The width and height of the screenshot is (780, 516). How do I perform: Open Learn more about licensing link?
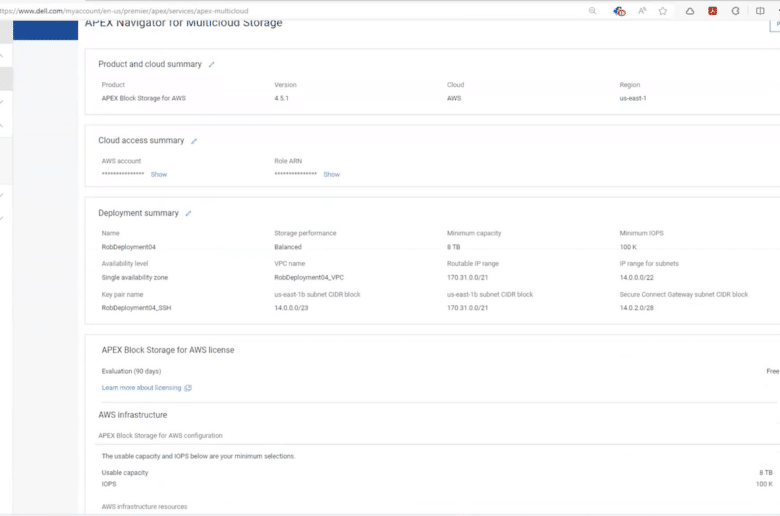pos(141,388)
